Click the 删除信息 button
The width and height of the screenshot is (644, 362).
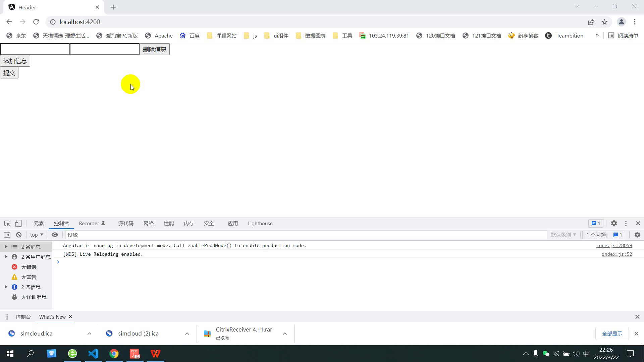click(x=154, y=50)
